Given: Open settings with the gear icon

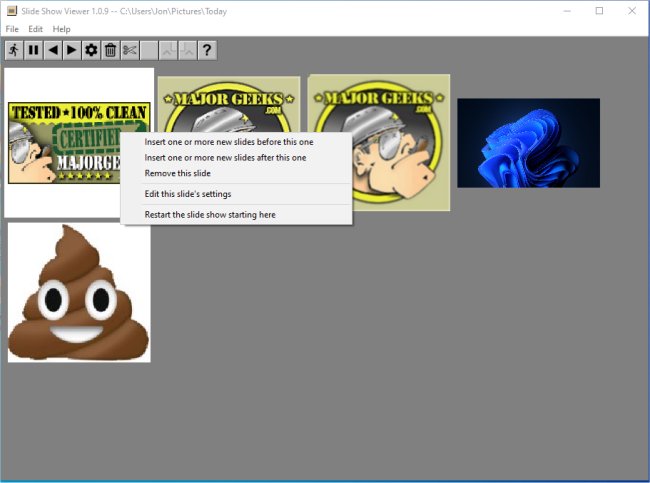Looking at the screenshot, I should [x=91, y=51].
